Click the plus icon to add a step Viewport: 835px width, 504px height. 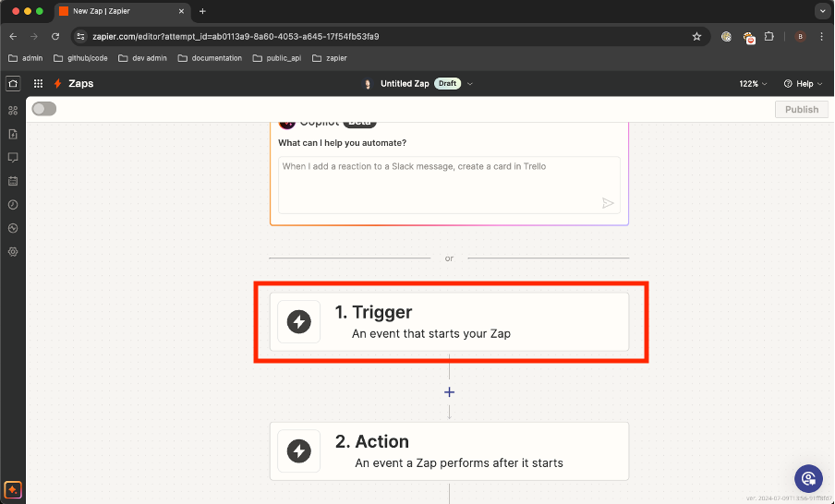click(x=450, y=392)
